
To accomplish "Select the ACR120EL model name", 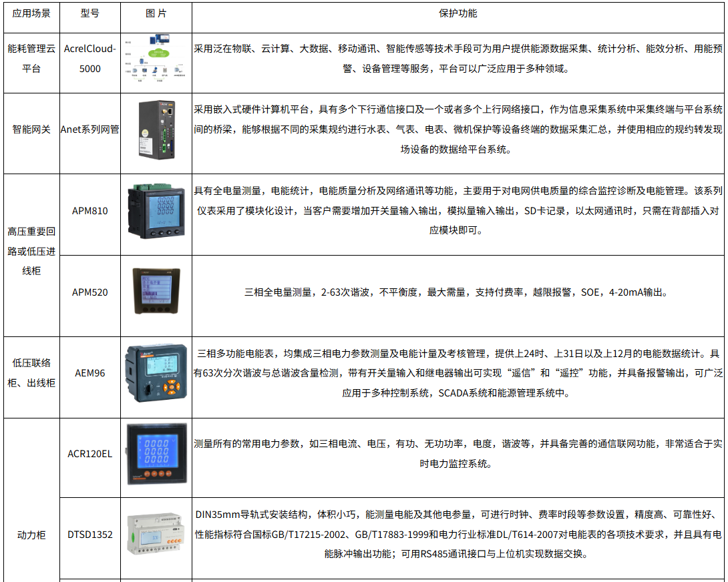I will (x=89, y=454).
